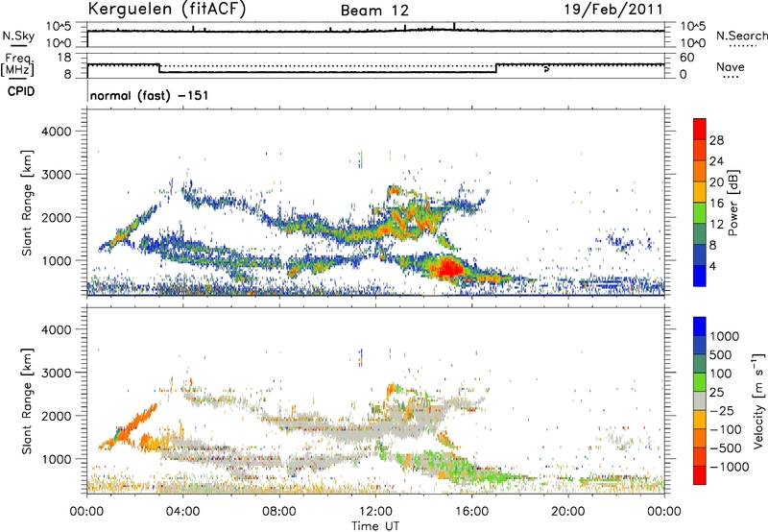This screenshot has height=532, width=768.
Task: Pick the blue top segment of velocity colorbar
Action: pyautogui.click(x=700, y=326)
